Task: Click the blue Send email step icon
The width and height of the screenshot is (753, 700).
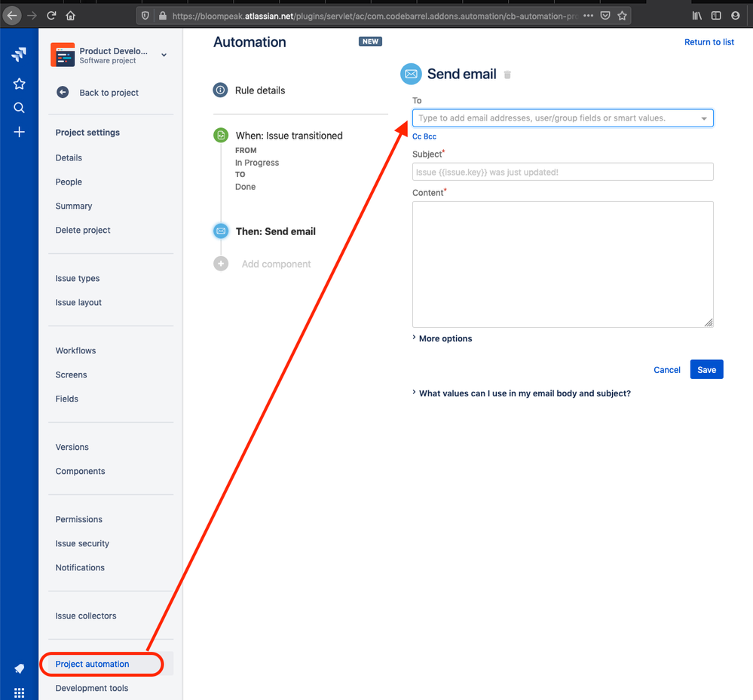Action: pos(221,231)
